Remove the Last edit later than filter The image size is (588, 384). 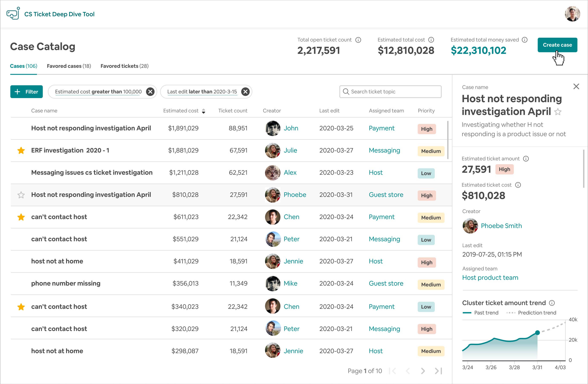pyautogui.click(x=245, y=92)
